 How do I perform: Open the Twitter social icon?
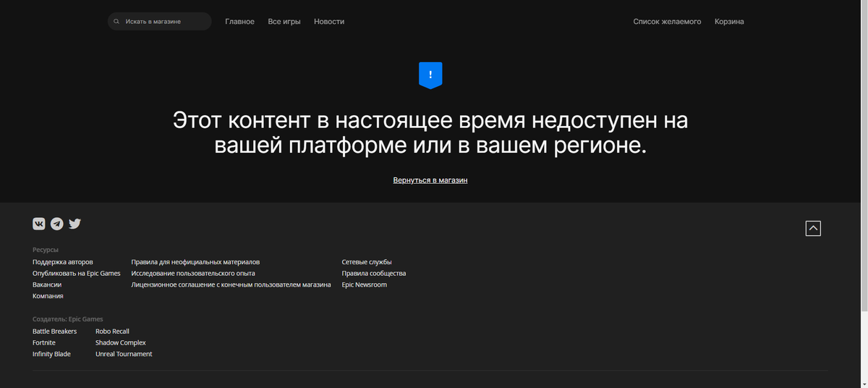[75, 224]
